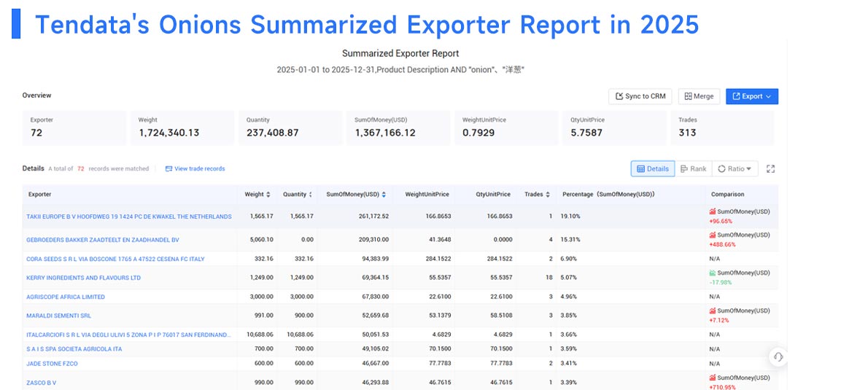
Task: Open KERRY INGREDIENTS AND FLAVOURS LTD link
Action: (x=84, y=278)
